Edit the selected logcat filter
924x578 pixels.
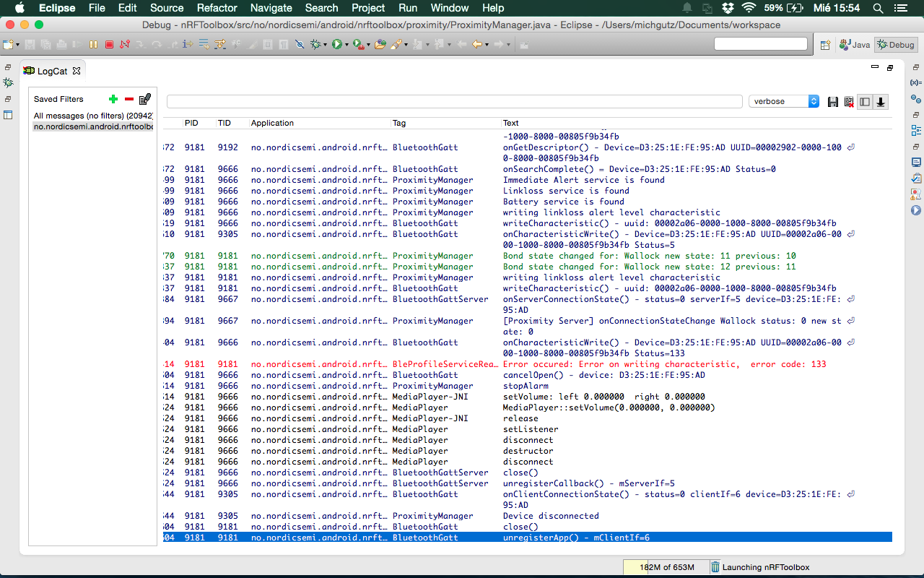click(145, 99)
